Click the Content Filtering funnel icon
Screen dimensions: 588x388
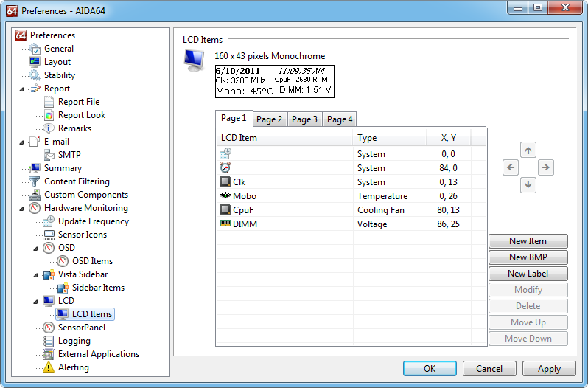pos(35,181)
